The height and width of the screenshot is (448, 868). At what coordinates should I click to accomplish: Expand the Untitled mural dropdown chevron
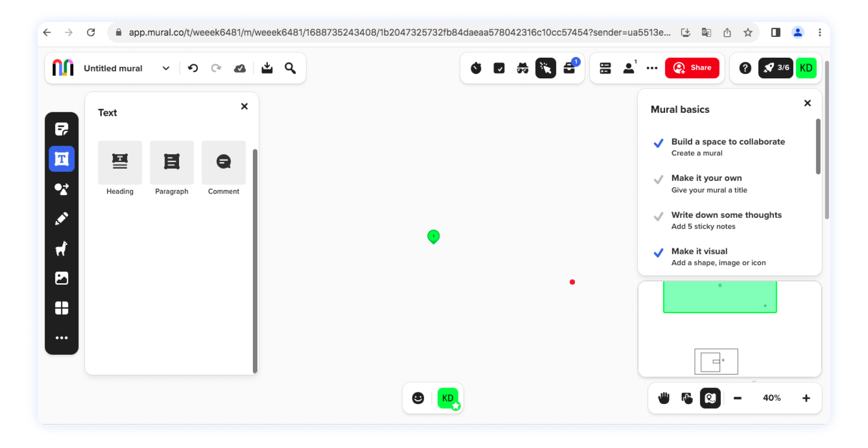point(166,68)
